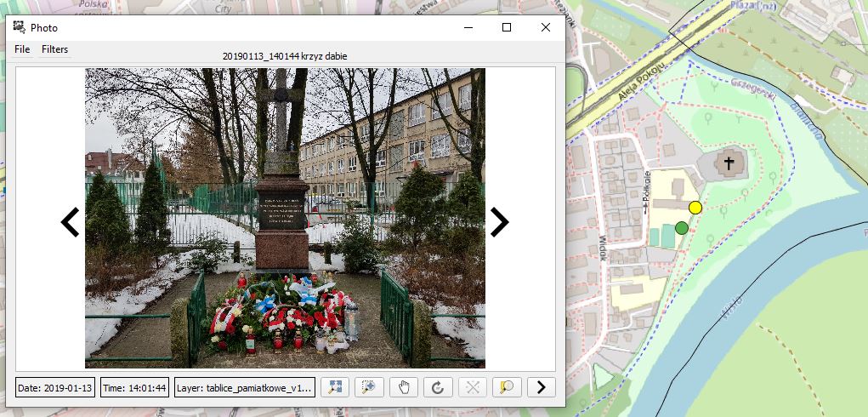This screenshot has width=868, height=417.
Task: Open the File menu
Action: click(22, 49)
